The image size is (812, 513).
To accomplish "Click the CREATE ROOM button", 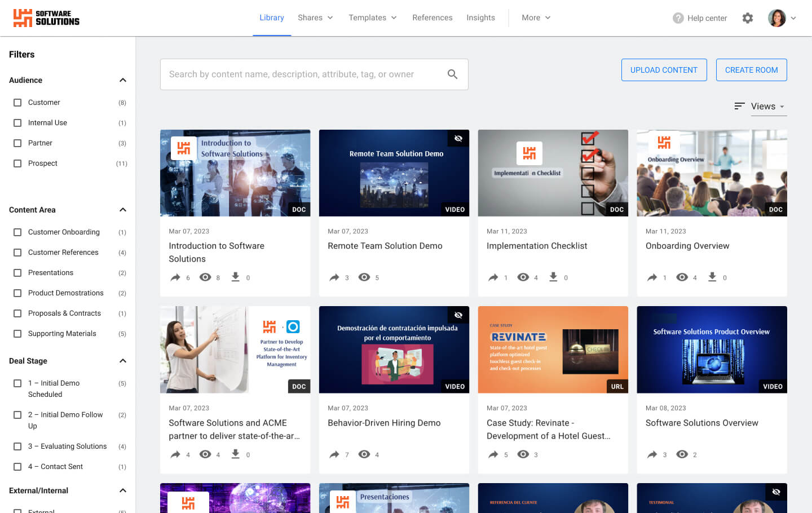I will pos(751,69).
